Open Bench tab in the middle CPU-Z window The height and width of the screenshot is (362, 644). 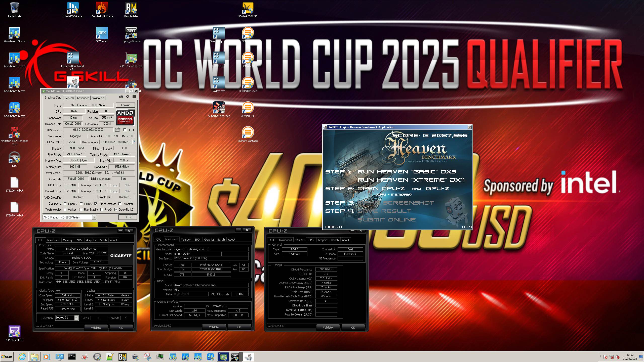221,240
